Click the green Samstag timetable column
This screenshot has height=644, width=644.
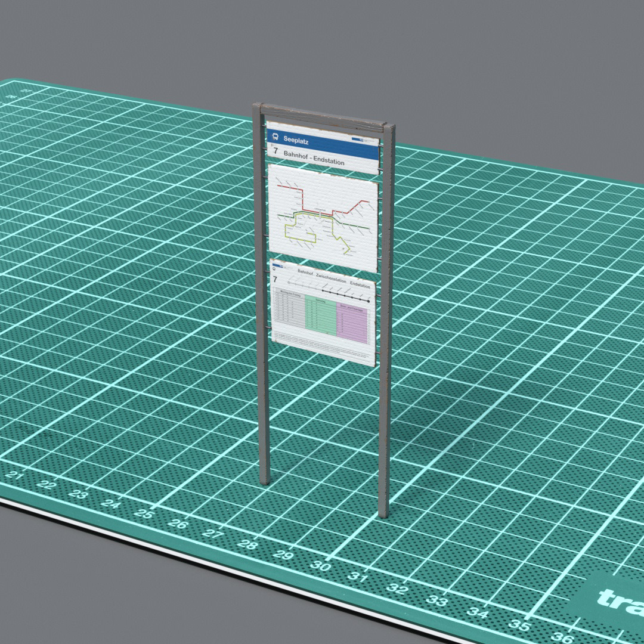(x=320, y=317)
